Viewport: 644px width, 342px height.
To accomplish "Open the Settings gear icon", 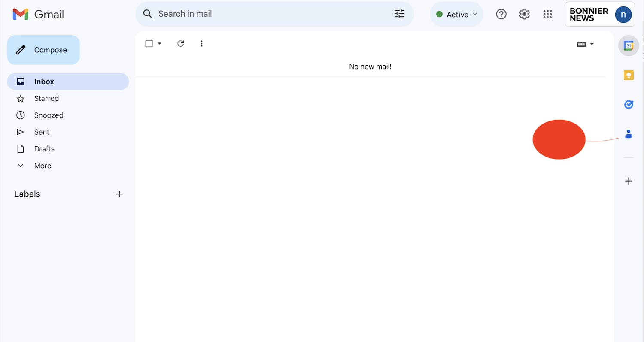I will [524, 14].
